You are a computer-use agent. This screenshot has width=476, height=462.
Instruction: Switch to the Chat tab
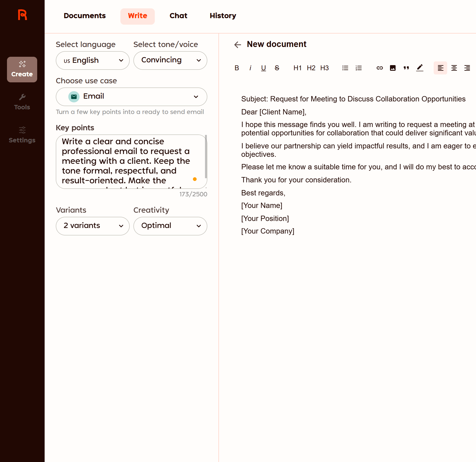(x=178, y=16)
